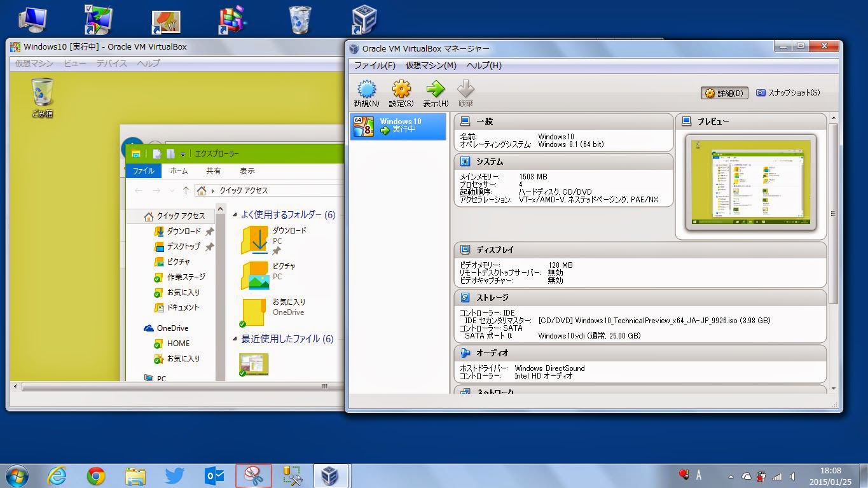This screenshot has height=488, width=868.
Task: Open Outlook from taskbar
Action: pyautogui.click(x=214, y=476)
